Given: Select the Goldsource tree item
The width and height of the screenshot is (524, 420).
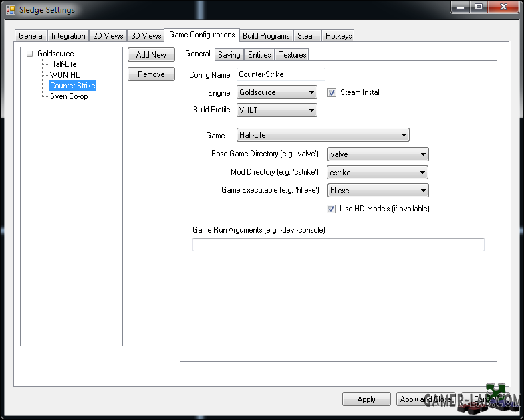Looking at the screenshot, I should click(55, 54).
